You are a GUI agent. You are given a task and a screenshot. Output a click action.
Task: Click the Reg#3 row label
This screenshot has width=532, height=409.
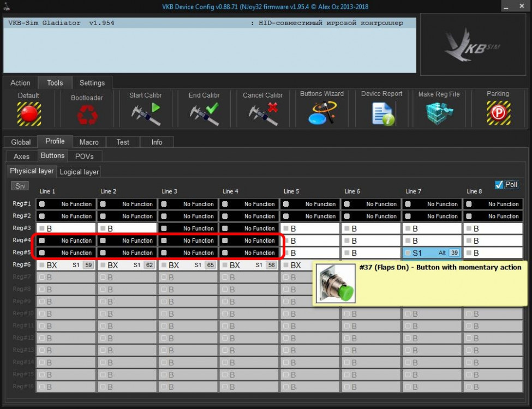[21, 228]
